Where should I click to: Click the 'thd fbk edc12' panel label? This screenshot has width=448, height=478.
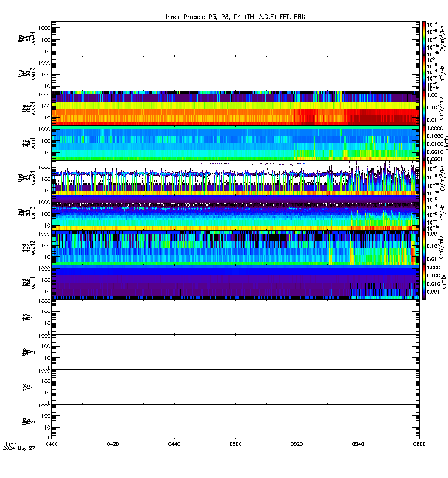tap(29, 247)
